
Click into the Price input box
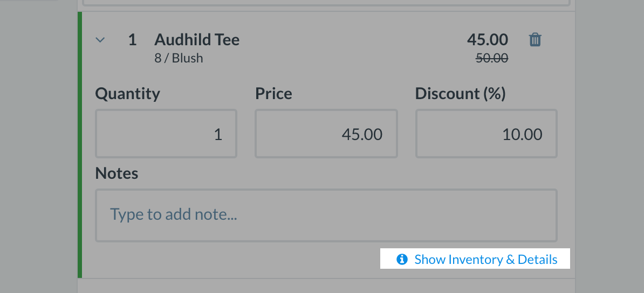[x=326, y=134]
